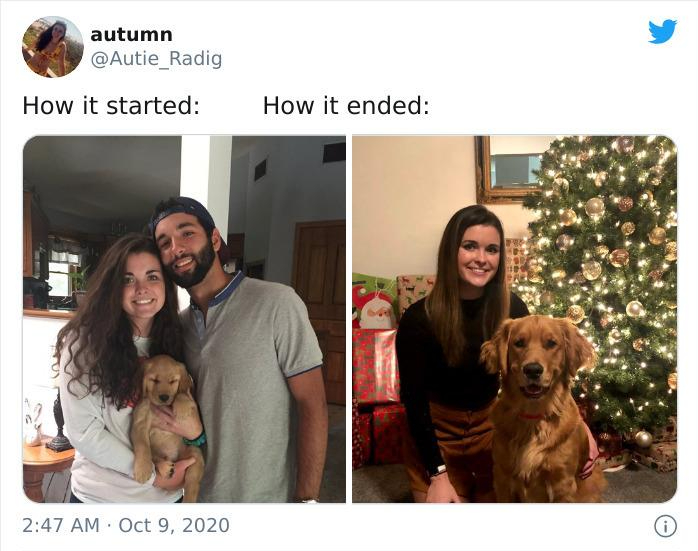This screenshot has width=698, height=551.
Task: Click the Twitter bird logo
Action: pyautogui.click(x=662, y=31)
